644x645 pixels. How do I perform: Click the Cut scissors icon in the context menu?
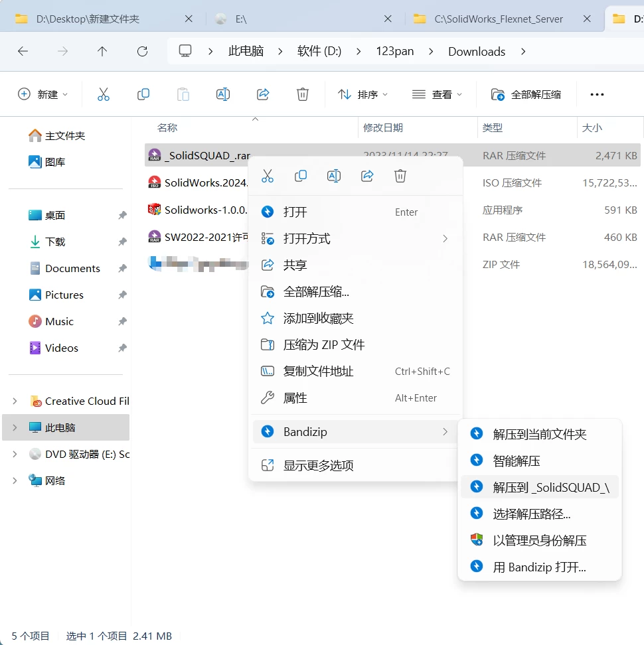point(268,176)
